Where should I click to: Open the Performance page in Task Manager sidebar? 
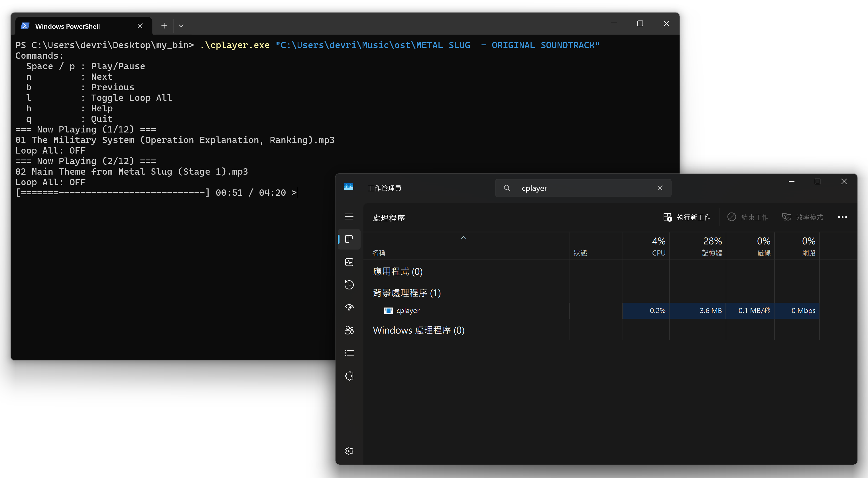point(349,262)
